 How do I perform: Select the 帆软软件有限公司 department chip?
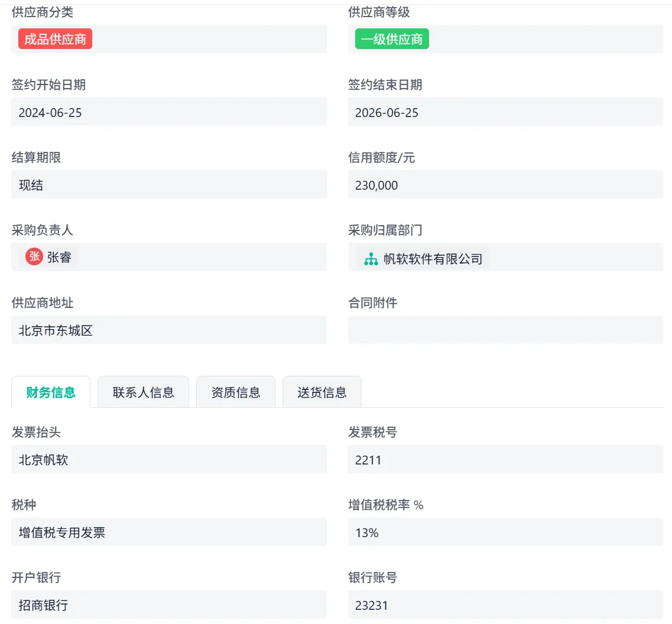pyautogui.click(x=423, y=259)
